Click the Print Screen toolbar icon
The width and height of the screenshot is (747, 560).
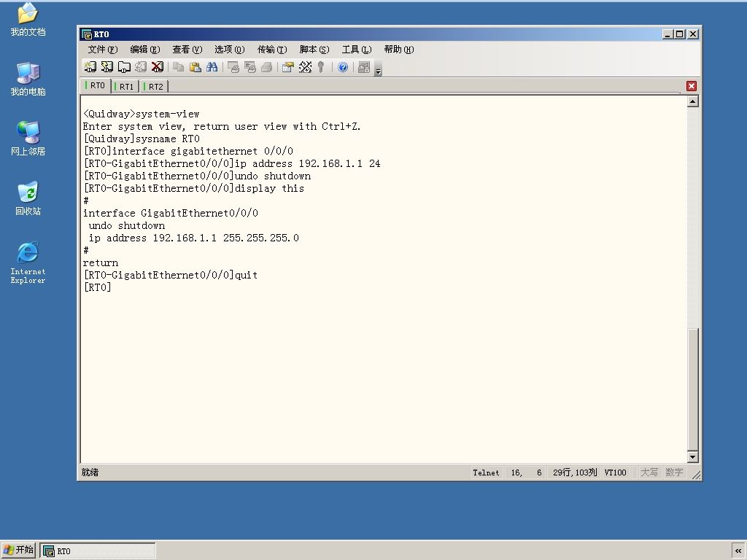pyautogui.click(x=233, y=67)
